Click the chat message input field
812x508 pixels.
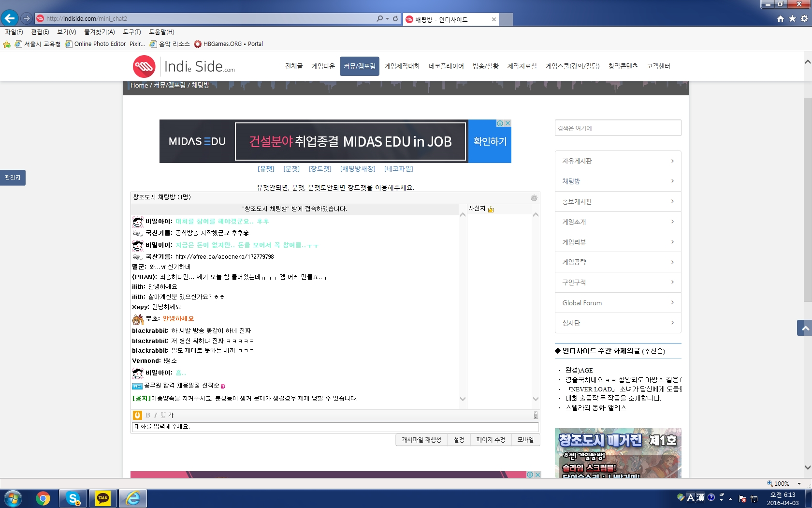point(335,427)
